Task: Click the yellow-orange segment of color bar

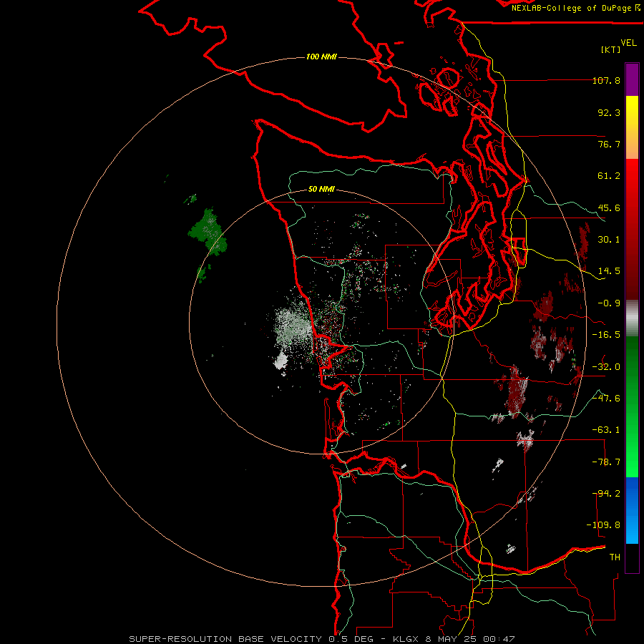Action: click(x=632, y=127)
